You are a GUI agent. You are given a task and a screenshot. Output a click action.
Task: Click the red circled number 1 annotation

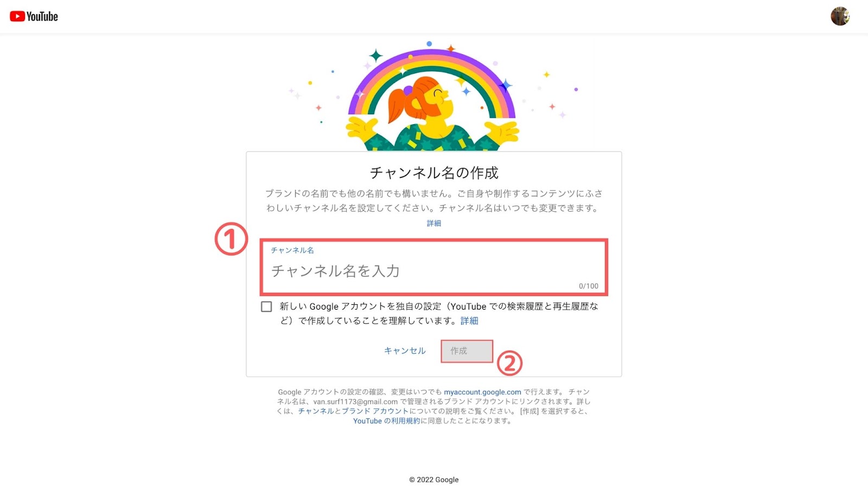231,239
